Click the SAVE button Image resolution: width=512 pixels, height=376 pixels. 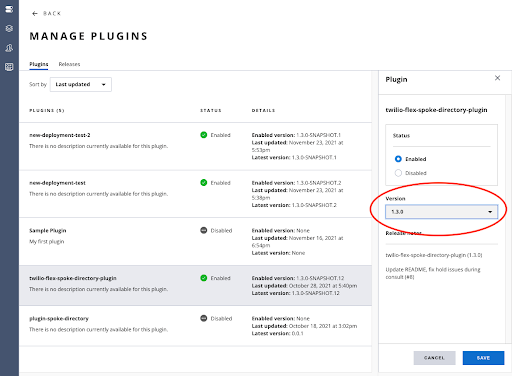(483, 358)
